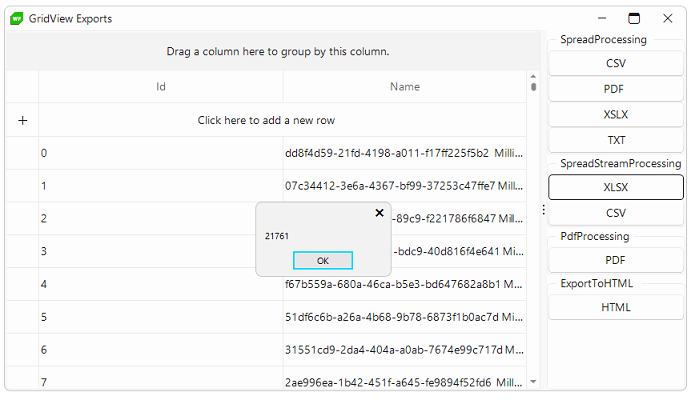The image size is (699, 408).
Task: Click the XSLX export button
Action: point(616,115)
